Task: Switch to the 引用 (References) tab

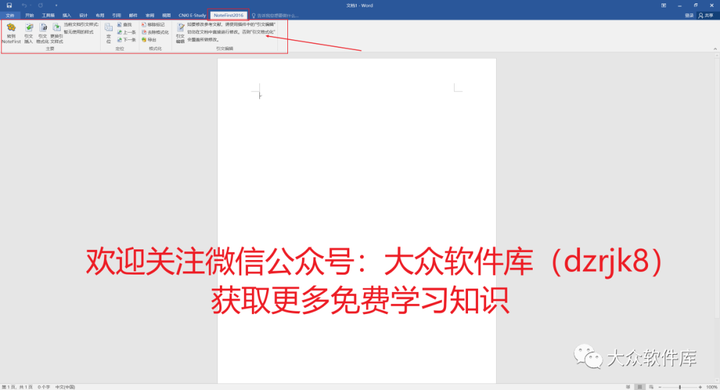Action: click(117, 15)
